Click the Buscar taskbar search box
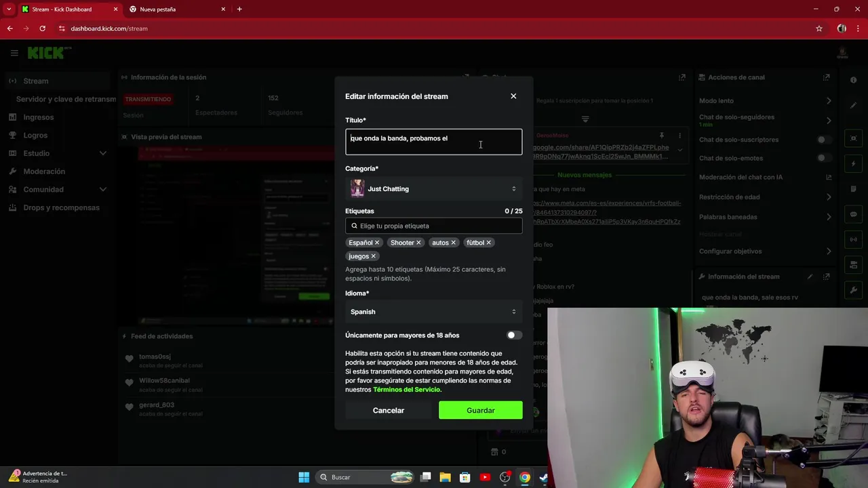This screenshot has width=868, height=488. [x=365, y=477]
